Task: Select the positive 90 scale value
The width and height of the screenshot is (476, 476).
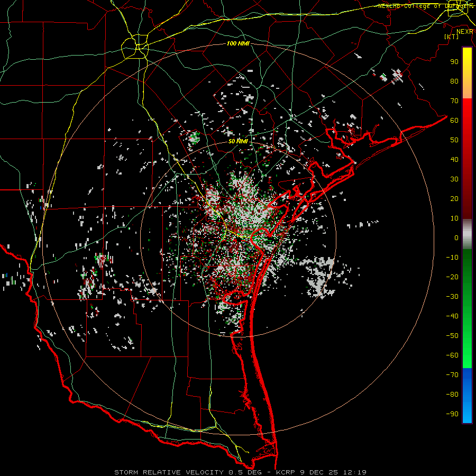Action: pyautogui.click(x=454, y=62)
